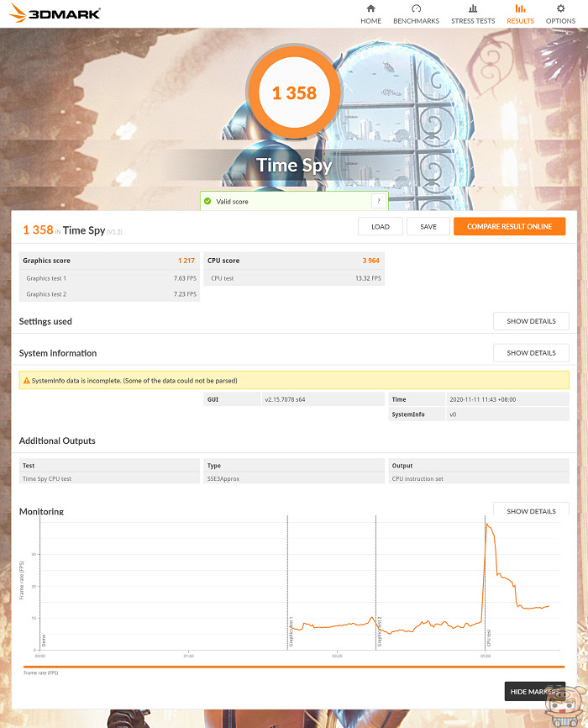
Task: Click the 3DMark logo
Action: (x=54, y=13)
